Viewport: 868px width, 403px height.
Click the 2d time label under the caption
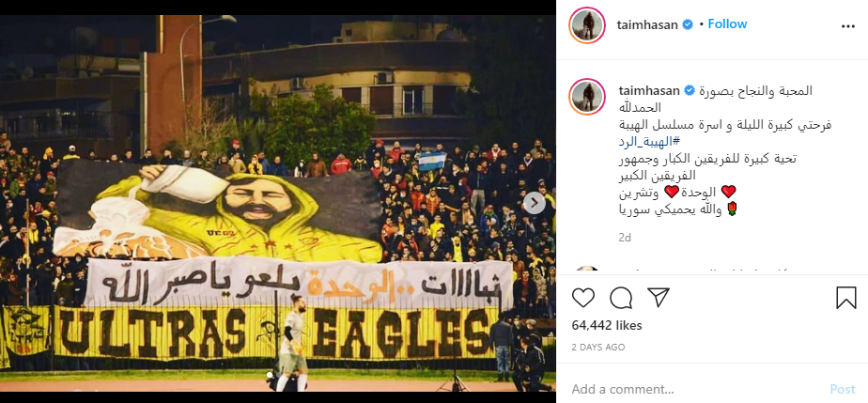[x=625, y=238]
